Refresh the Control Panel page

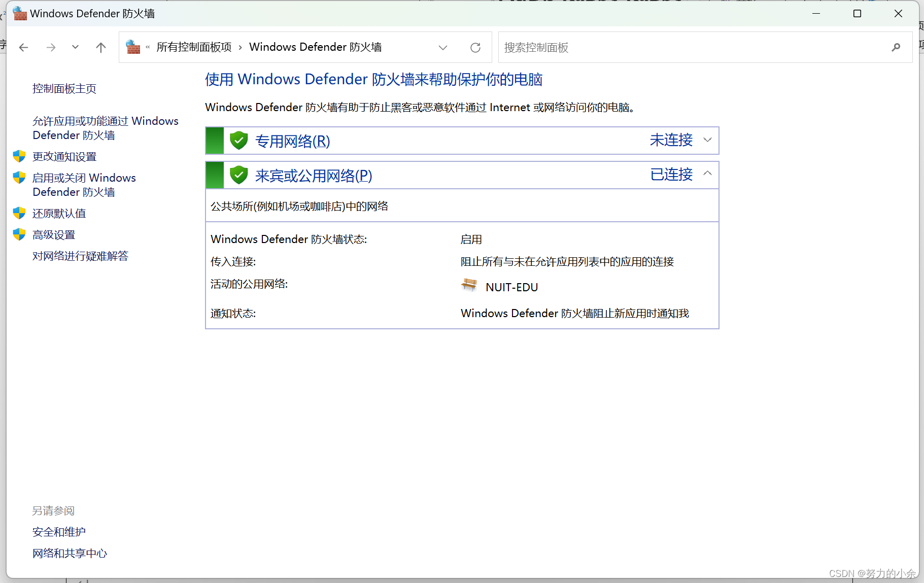475,48
